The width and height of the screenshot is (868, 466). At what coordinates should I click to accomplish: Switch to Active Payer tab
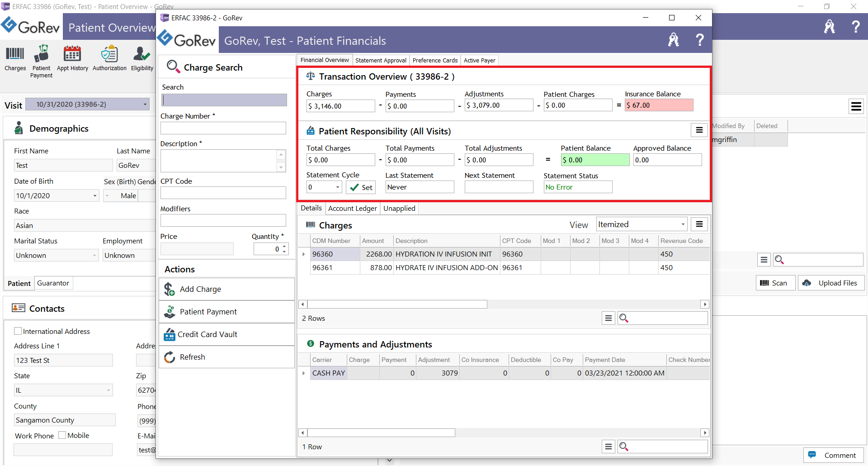[479, 60]
